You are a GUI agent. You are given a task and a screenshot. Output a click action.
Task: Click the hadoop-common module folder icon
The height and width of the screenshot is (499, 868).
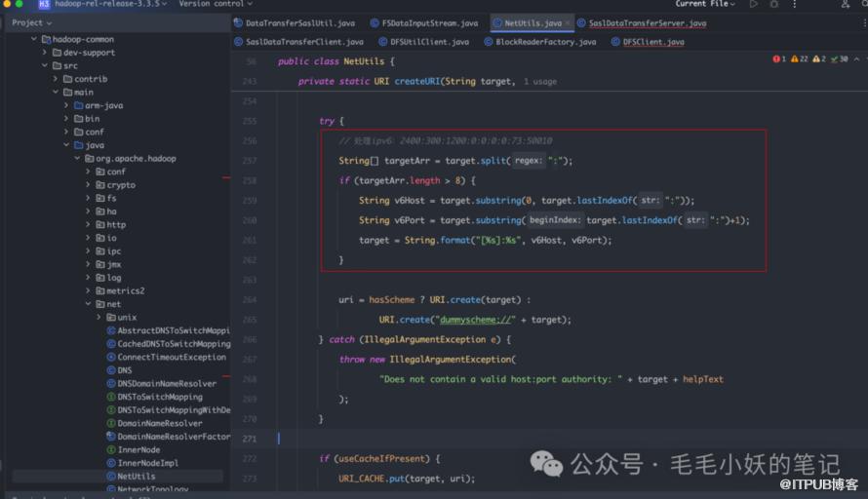[x=46, y=39]
